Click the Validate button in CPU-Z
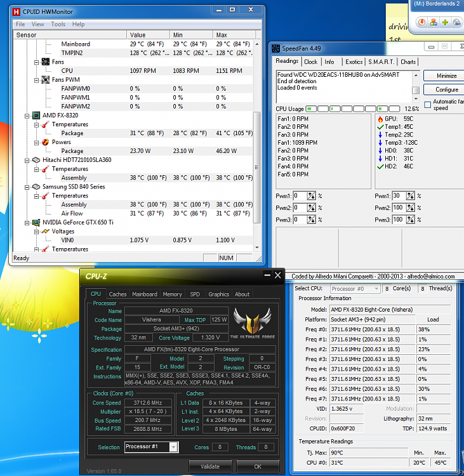 pos(210,466)
